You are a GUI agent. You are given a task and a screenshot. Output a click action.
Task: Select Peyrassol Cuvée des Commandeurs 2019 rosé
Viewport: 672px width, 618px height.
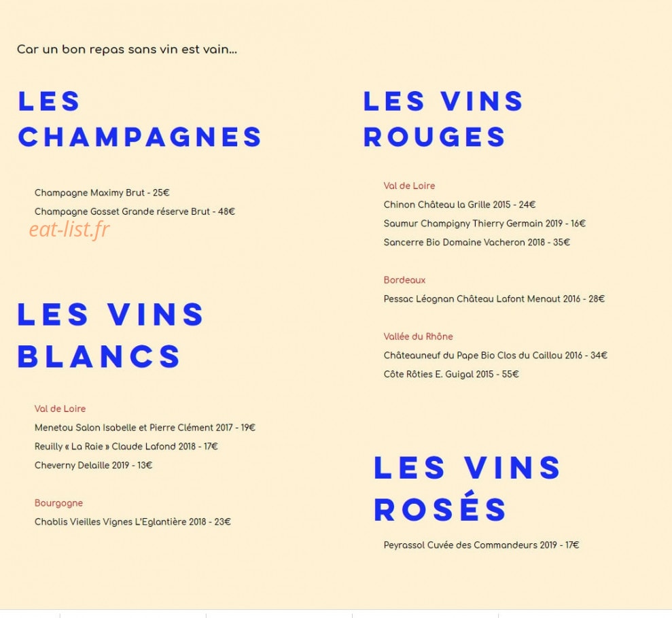(x=481, y=545)
